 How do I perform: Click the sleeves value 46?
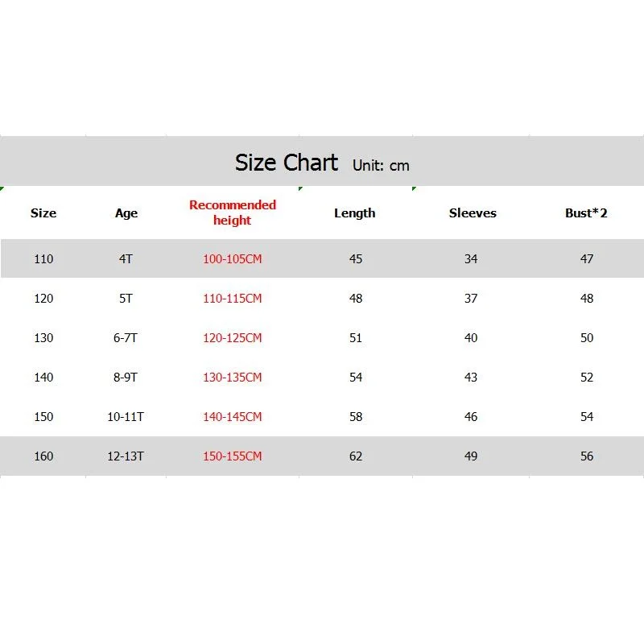pos(471,416)
